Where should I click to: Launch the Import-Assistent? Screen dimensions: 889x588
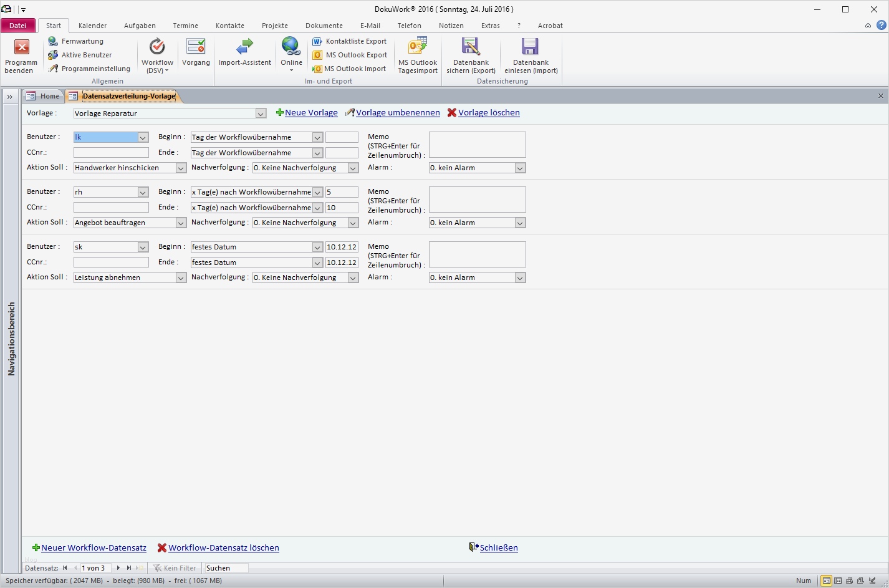(x=244, y=55)
